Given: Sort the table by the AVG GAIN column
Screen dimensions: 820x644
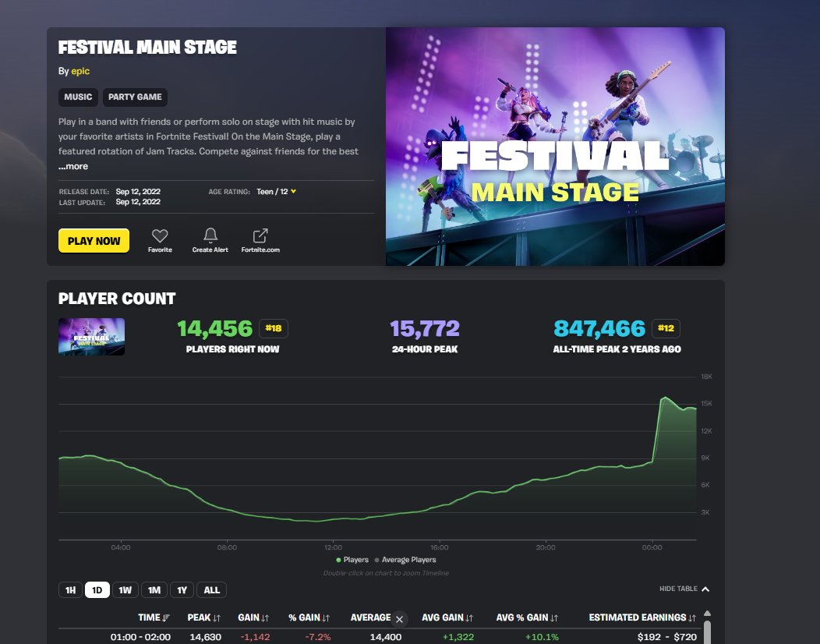Looking at the screenshot, I should coord(447,617).
